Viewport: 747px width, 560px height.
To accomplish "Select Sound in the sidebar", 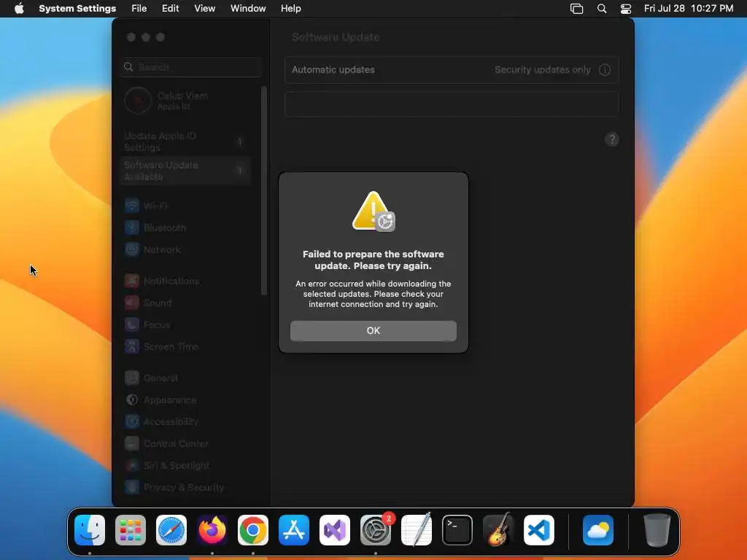I will pyautogui.click(x=186, y=303).
